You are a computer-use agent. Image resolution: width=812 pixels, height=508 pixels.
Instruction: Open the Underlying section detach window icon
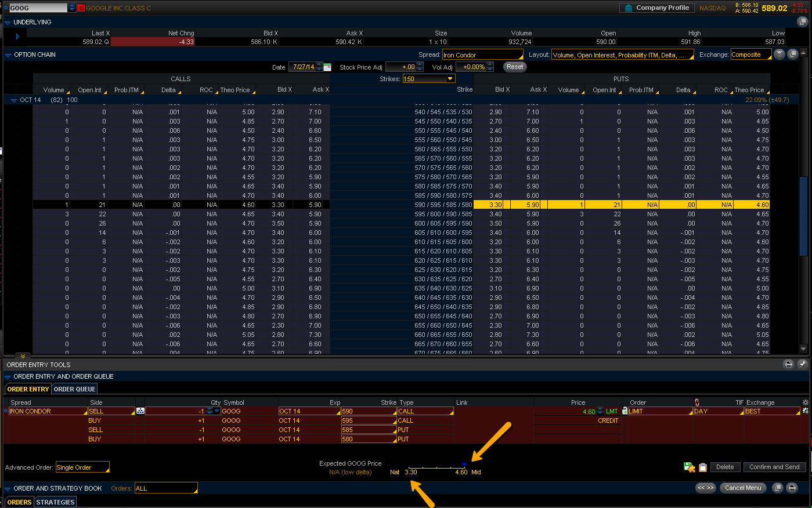[x=802, y=22]
